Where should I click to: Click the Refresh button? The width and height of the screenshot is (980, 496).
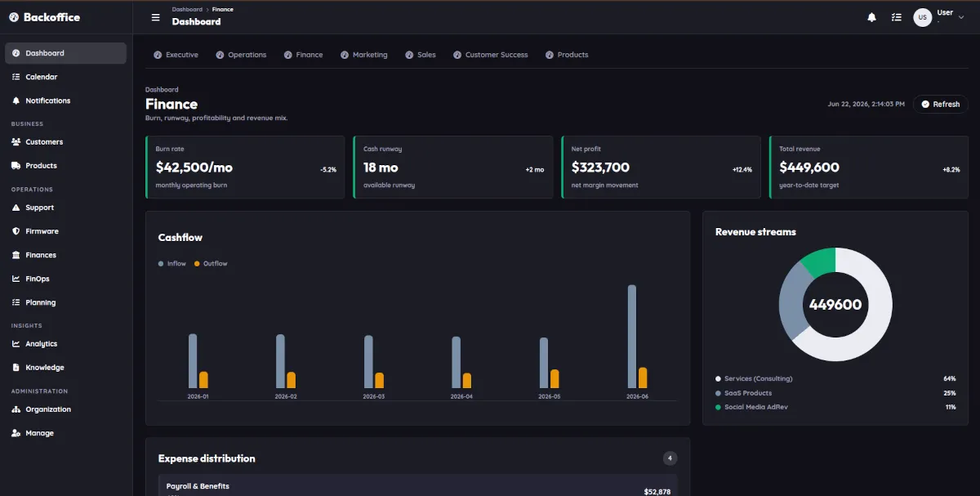click(x=940, y=104)
